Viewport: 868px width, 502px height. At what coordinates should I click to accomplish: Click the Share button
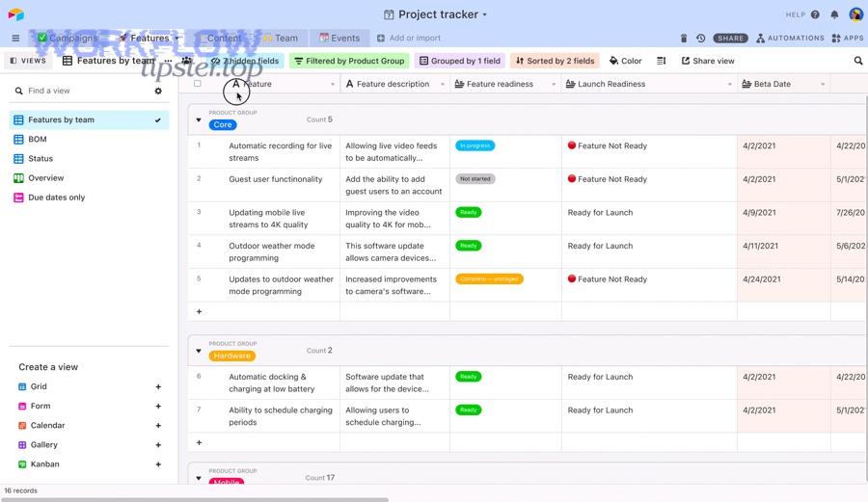click(731, 39)
